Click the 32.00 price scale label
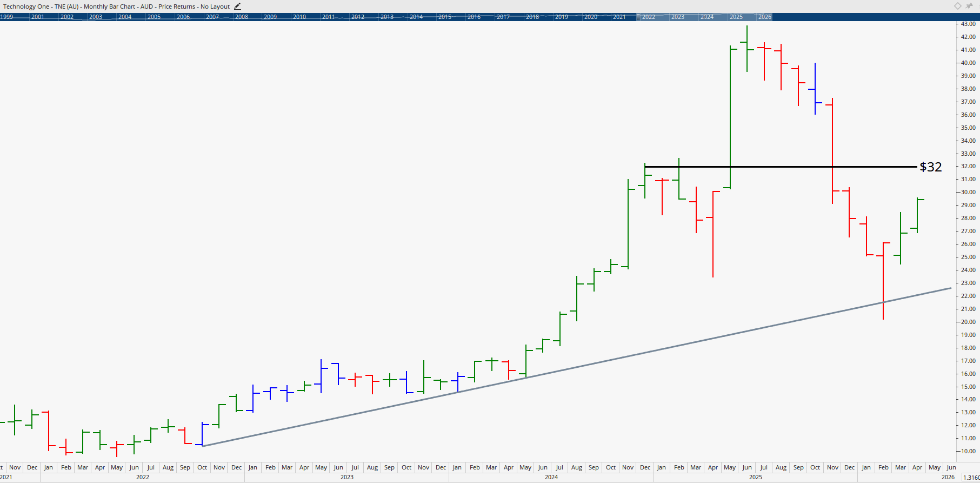Viewport: 980px width, 483px height. pos(968,166)
